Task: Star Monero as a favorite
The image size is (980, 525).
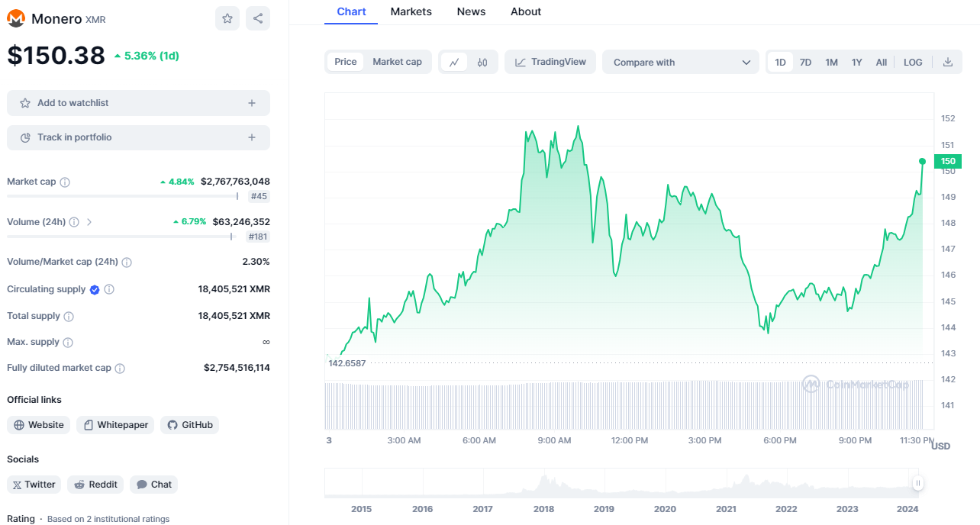Action: click(x=227, y=18)
